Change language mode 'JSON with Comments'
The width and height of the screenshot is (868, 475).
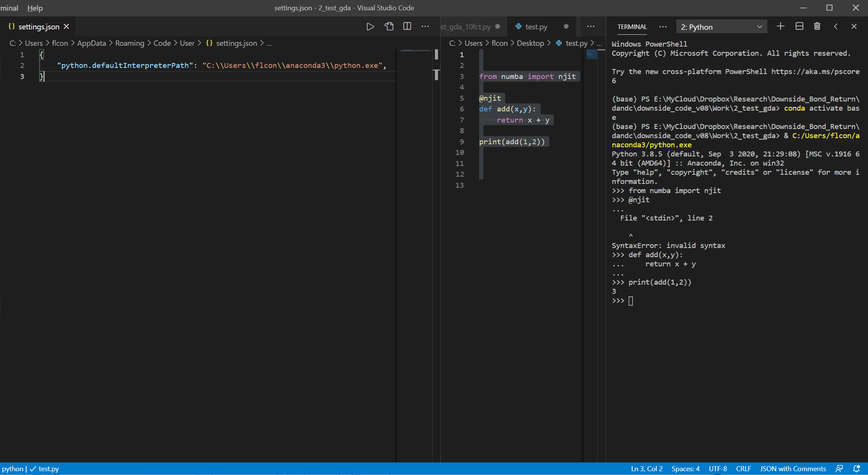pyautogui.click(x=793, y=469)
